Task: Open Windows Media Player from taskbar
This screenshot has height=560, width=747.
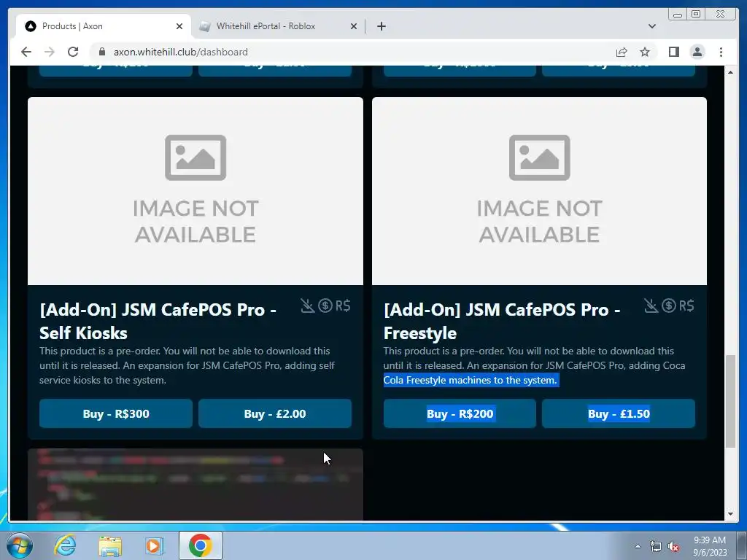Action: [155, 545]
